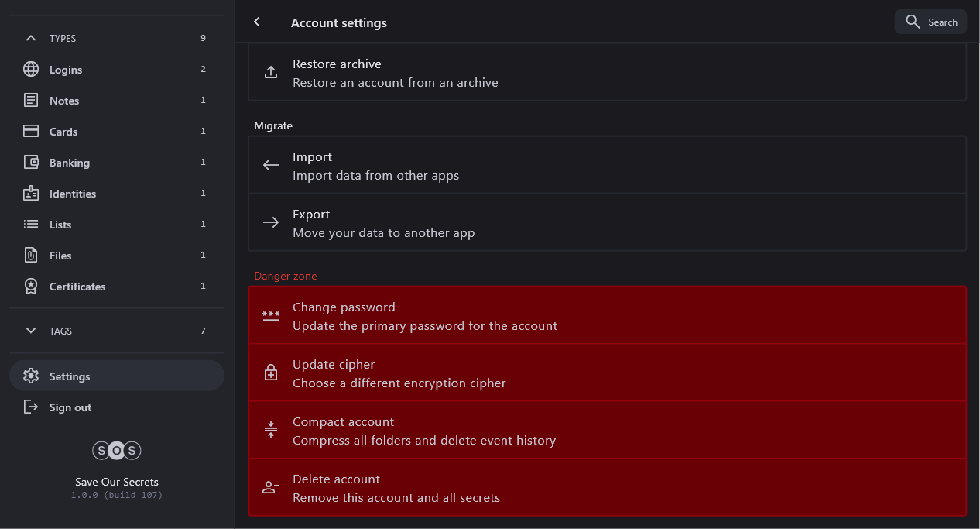Click the Settings gear icon
This screenshot has height=529, width=980.
(31, 376)
